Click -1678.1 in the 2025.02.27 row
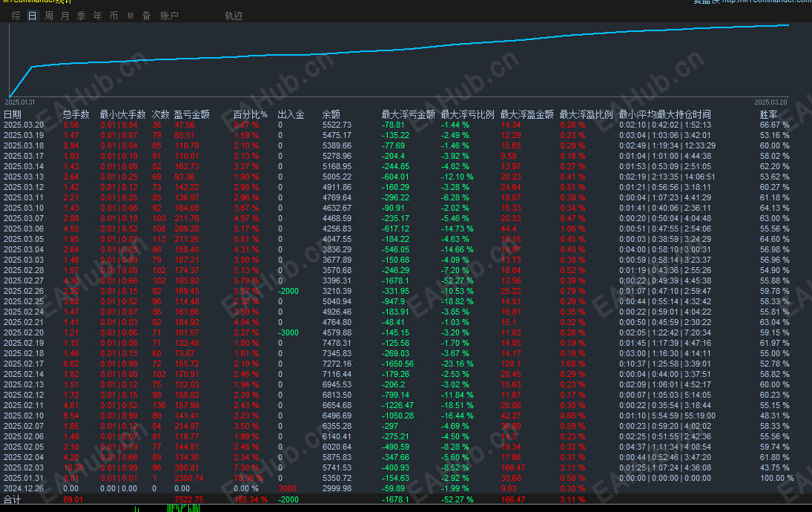This screenshot has height=512, width=812. pyautogui.click(x=395, y=280)
